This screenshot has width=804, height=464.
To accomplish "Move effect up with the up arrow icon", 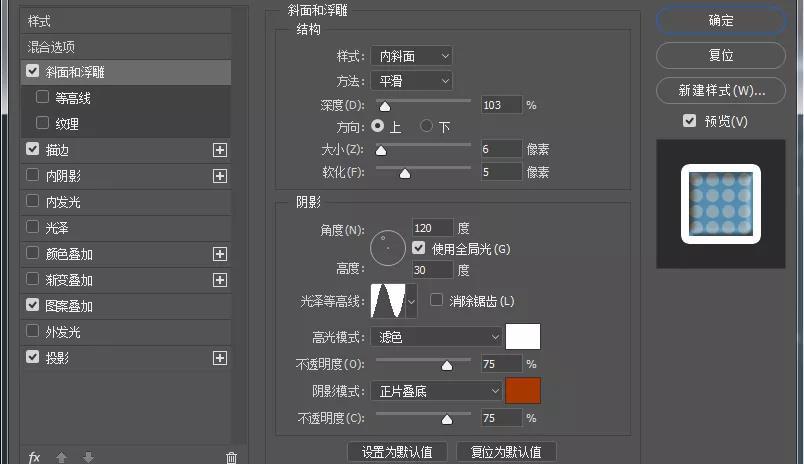I will point(62,457).
